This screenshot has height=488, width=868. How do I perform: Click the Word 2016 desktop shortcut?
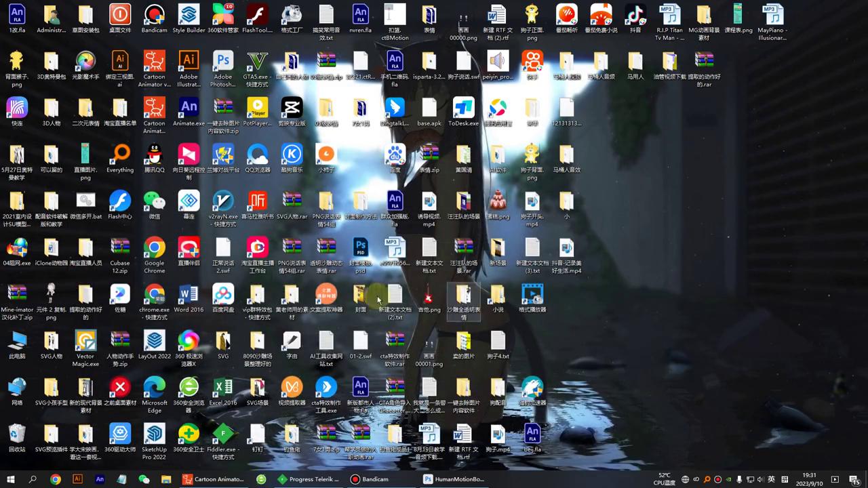(189, 294)
